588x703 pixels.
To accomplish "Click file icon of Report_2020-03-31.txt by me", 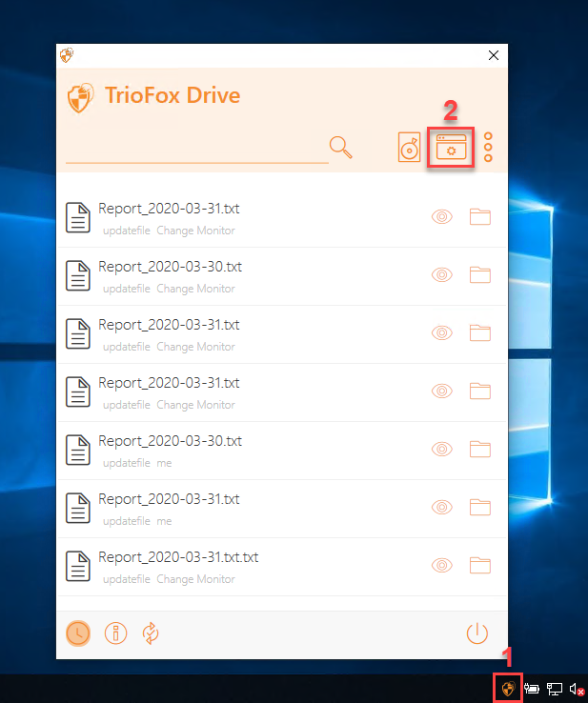I will [x=78, y=509].
